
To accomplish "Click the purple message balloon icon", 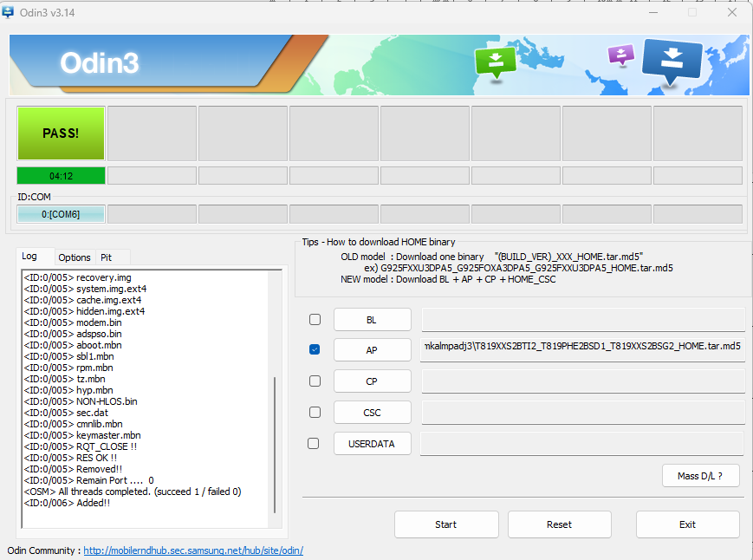I will pos(620,55).
